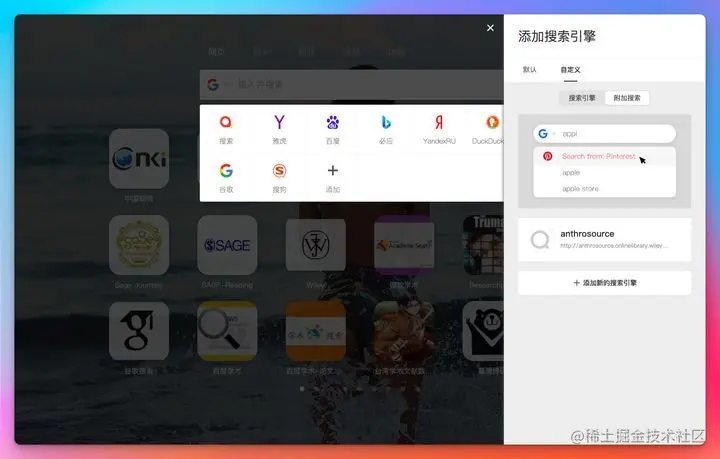The width and height of the screenshot is (720, 459).
Task: Open the Truman Research thumbnail tile
Action: (x=483, y=245)
